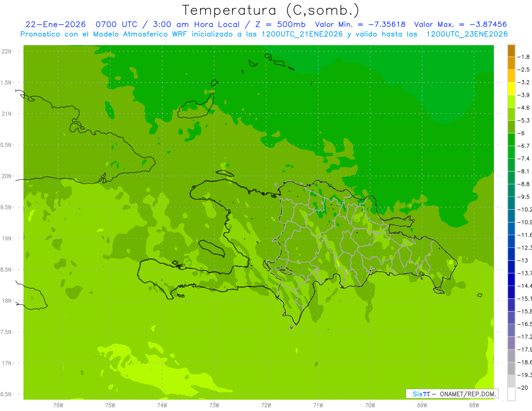Viewport: 532px width, 411px height.
Task: Click the '21N' latitude label
Action: pyautogui.click(x=7, y=114)
